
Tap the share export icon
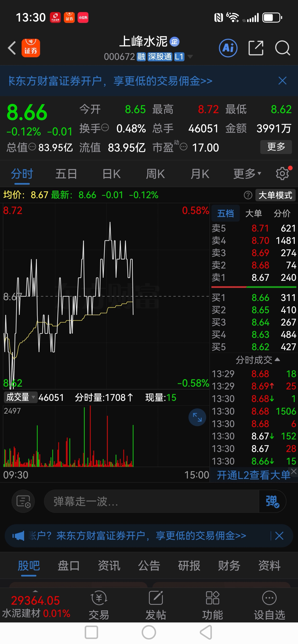256,48
